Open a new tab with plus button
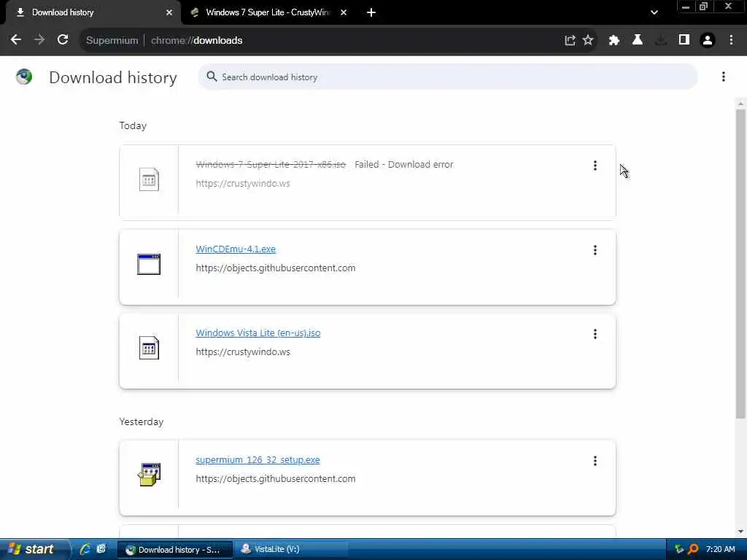Screen dimensions: 747x560 click(371, 13)
